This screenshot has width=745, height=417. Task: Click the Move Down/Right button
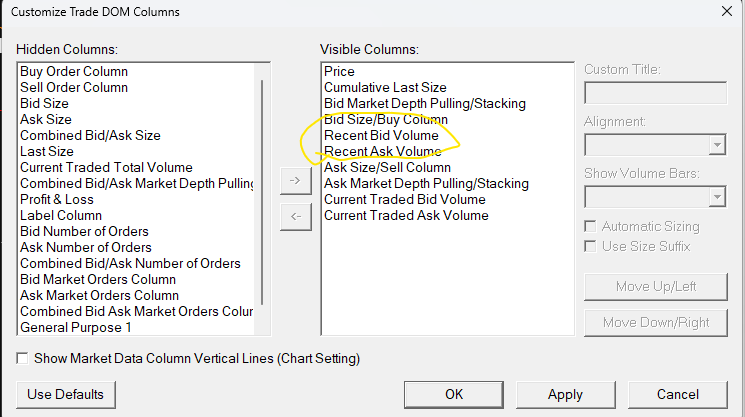[656, 322]
